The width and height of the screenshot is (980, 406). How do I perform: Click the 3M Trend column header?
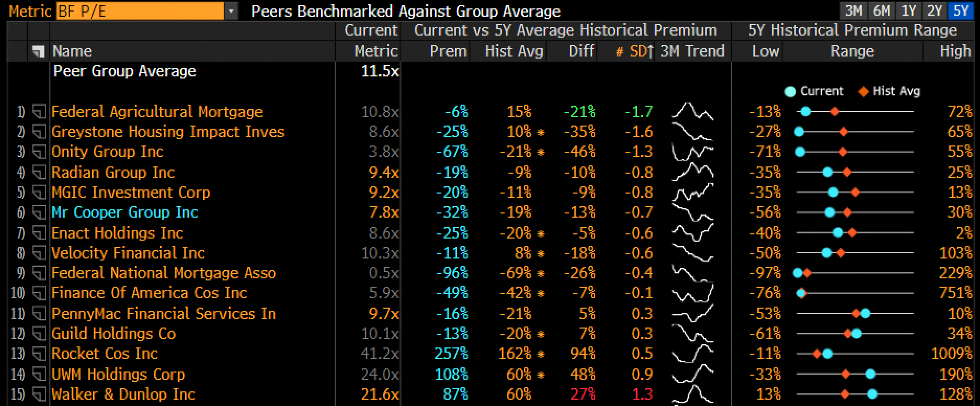pos(692,51)
